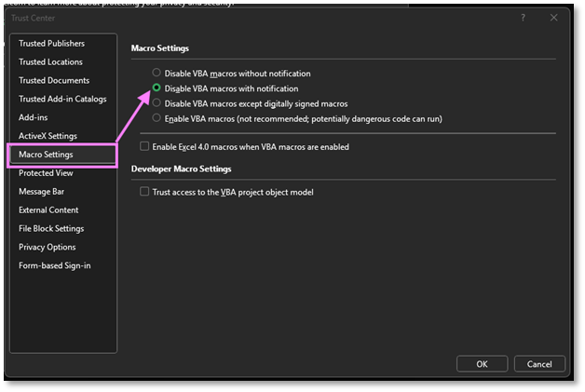This screenshot has height=392, width=585.
Task: Click the Help question mark icon
Action: 522,18
